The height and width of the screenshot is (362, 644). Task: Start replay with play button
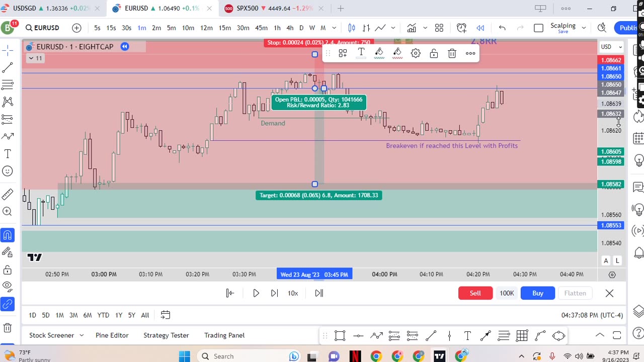point(256,293)
